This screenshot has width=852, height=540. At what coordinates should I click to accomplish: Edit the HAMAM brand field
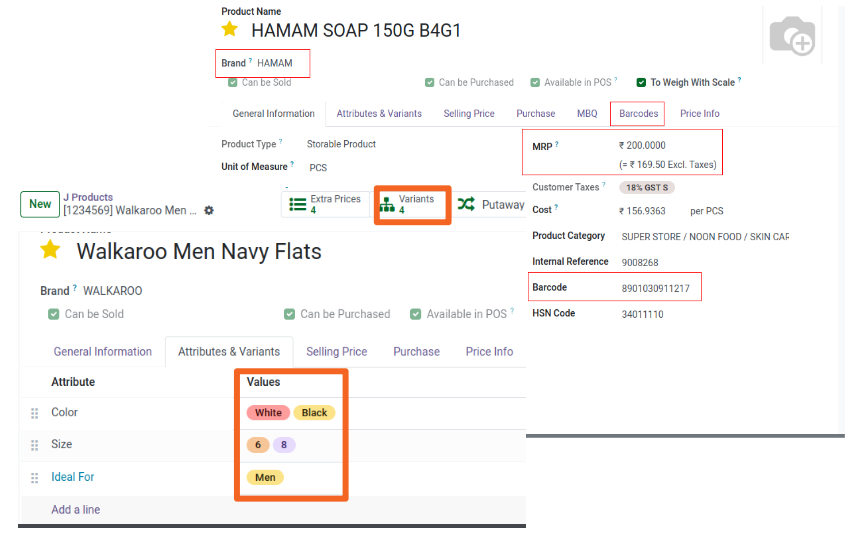274,63
